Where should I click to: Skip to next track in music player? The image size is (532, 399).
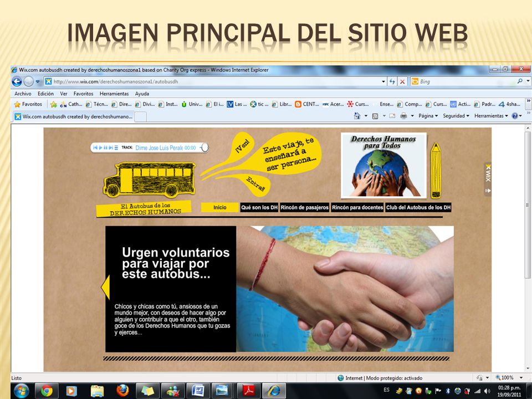tap(111, 147)
